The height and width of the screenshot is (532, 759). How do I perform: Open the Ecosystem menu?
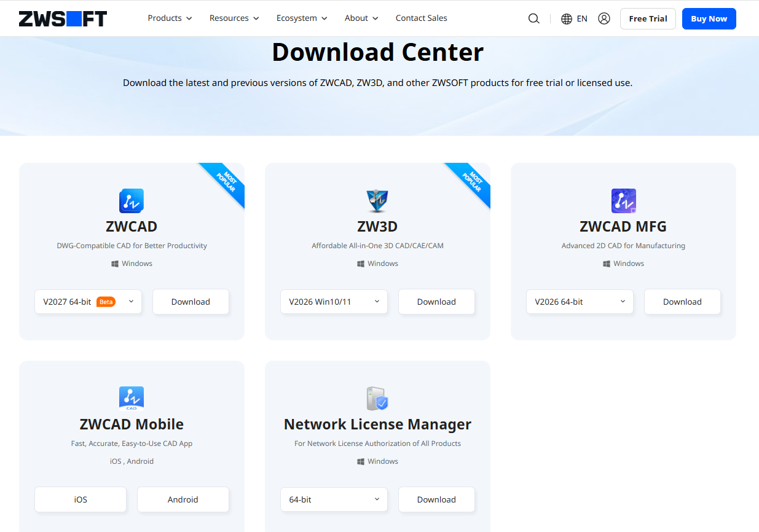(x=302, y=18)
